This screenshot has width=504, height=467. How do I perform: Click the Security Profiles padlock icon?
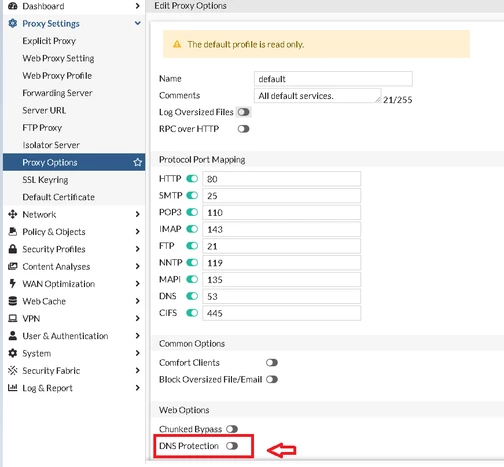pyautogui.click(x=13, y=249)
